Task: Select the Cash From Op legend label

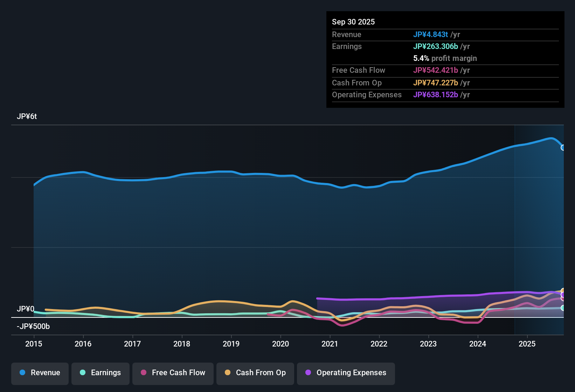Action: pyautogui.click(x=261, y=373)
